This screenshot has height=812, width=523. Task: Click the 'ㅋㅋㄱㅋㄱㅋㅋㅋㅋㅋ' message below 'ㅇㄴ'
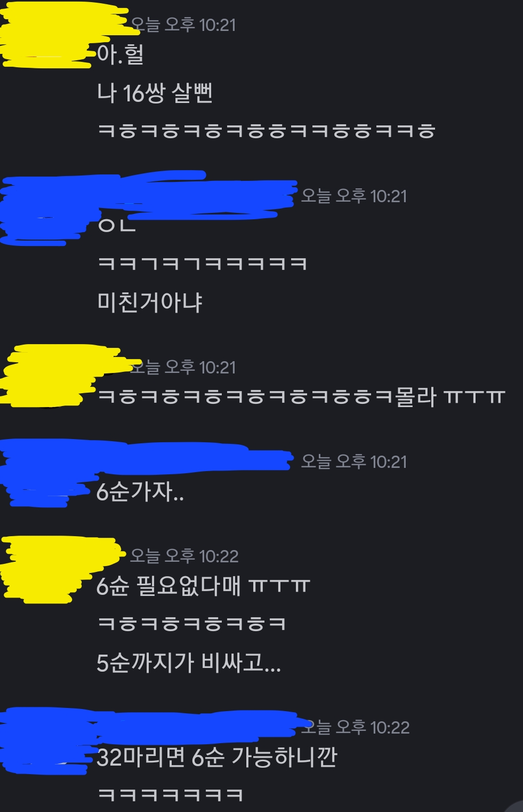coord(202,264)
